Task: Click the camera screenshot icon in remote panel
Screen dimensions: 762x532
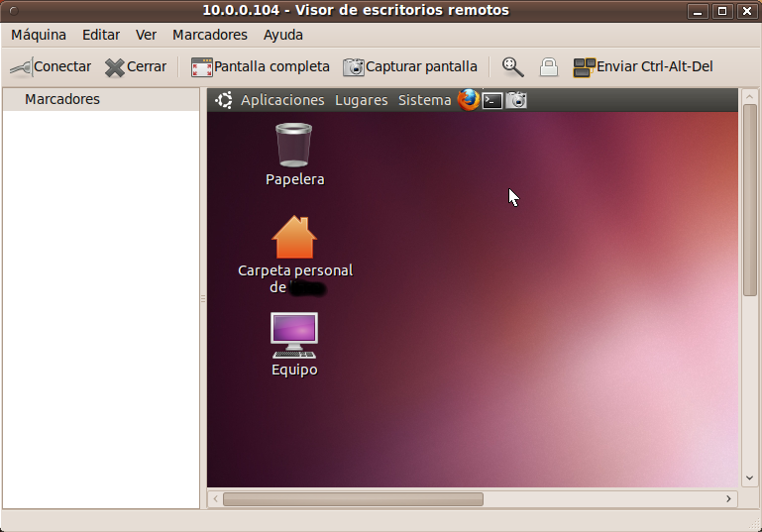Action: tap(516, 100)
